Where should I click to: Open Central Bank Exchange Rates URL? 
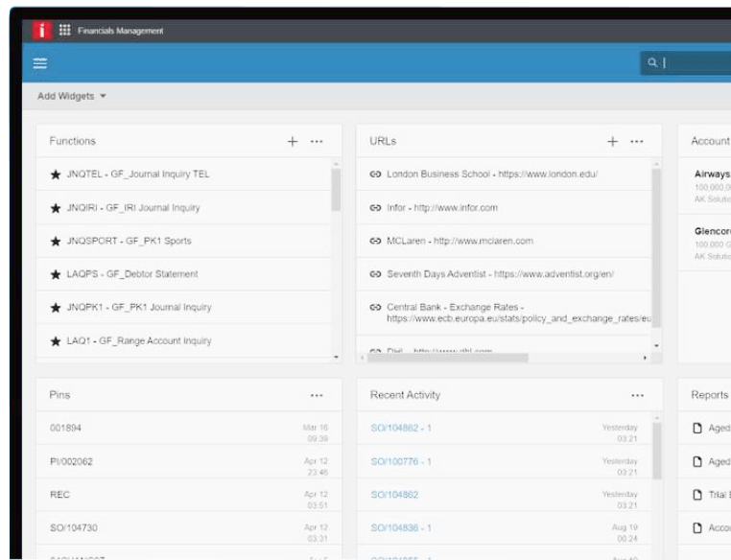[518, 313]
